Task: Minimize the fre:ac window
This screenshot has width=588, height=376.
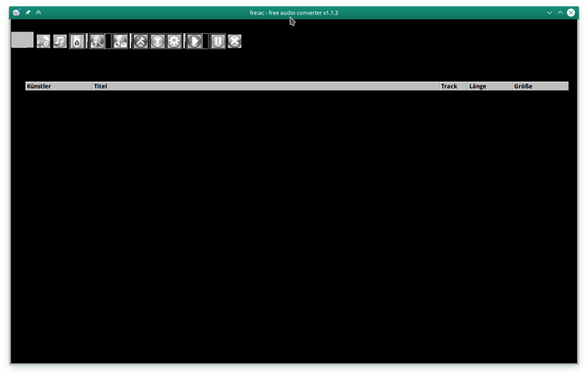Action: pyautogui.click(x=550, y=13)
